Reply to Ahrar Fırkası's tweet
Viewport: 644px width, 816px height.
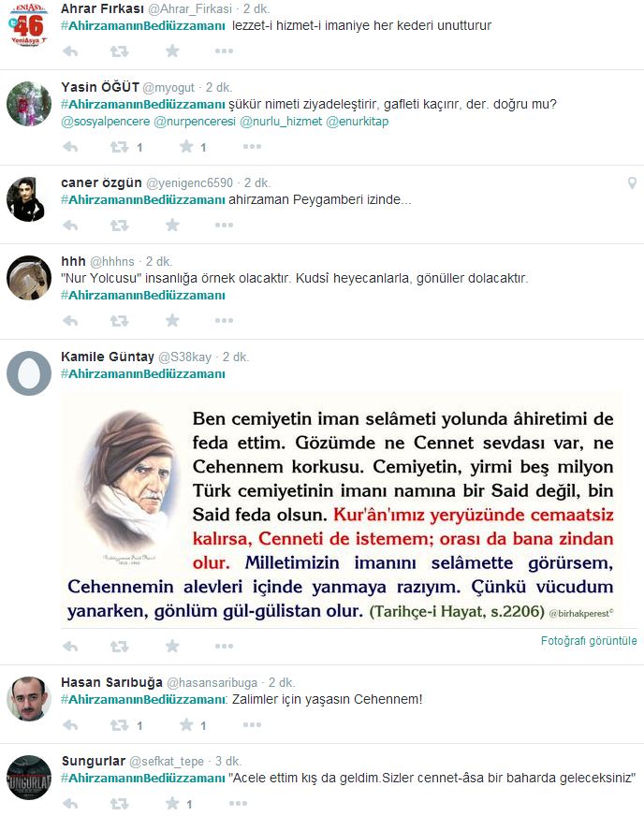coord(70,51)
